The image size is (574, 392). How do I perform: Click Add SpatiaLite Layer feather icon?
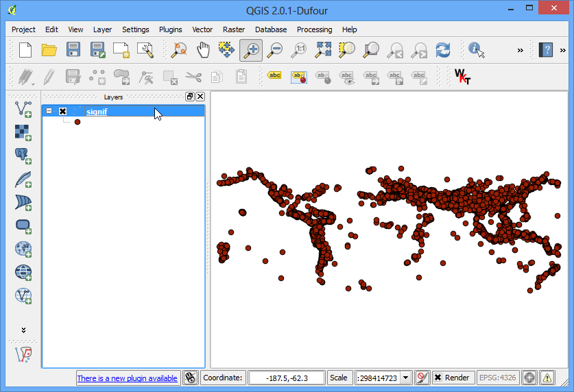[23, 179]
